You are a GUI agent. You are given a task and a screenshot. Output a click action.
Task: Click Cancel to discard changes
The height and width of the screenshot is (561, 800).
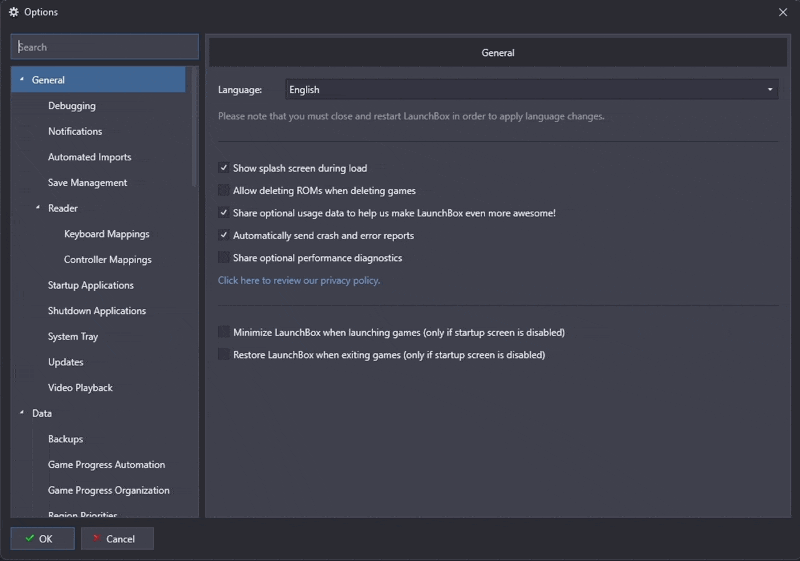click(117, 539)
